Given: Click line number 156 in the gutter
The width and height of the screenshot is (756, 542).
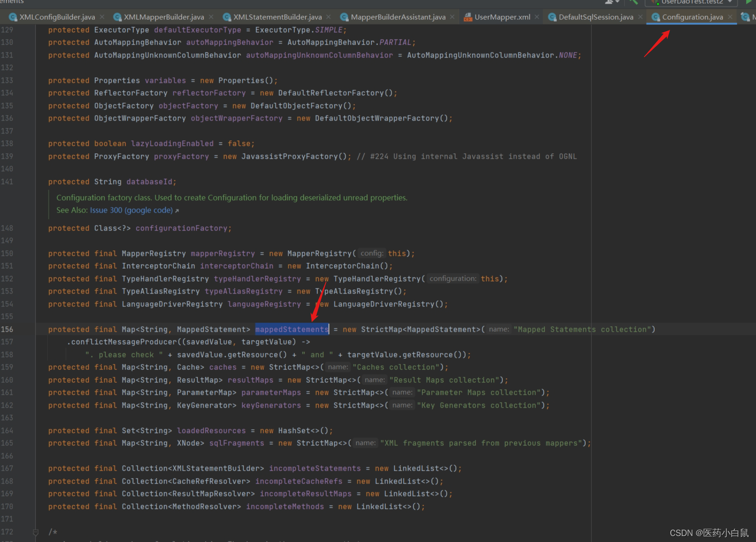Looking at the screenshot, I should [7, 329].
